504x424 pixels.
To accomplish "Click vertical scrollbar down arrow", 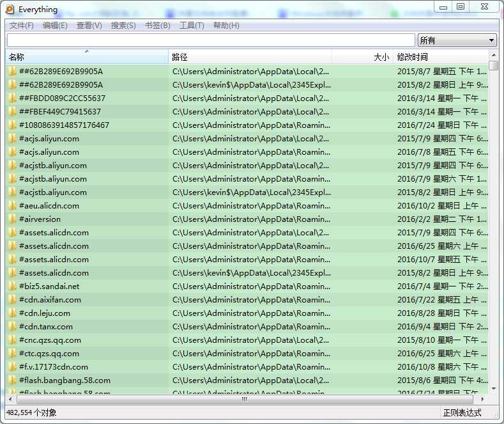I will (493, 389).
